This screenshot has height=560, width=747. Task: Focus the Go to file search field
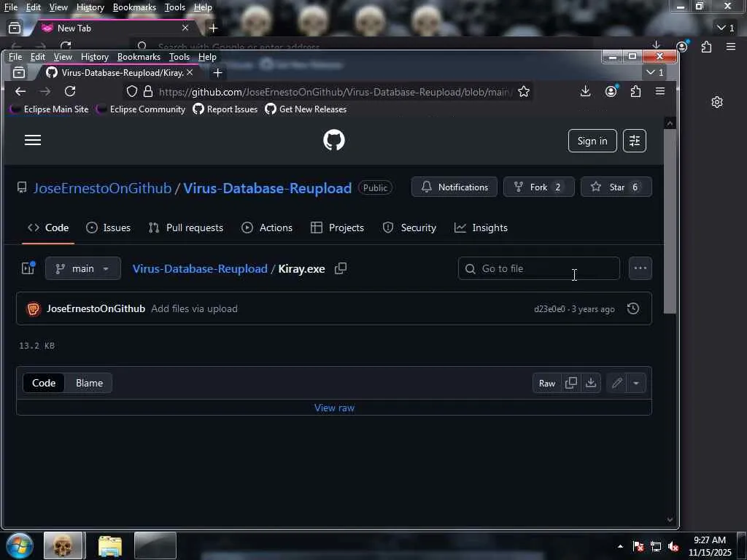[539, 268]
